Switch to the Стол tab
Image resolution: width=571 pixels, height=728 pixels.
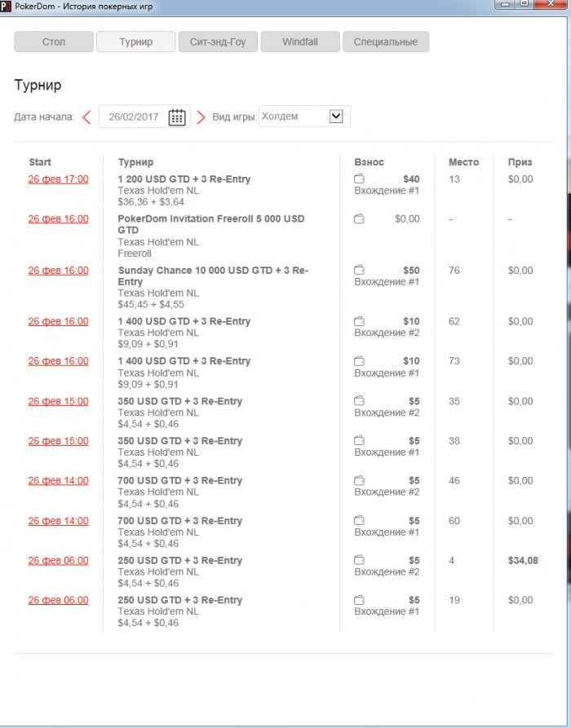pos(54,42)
